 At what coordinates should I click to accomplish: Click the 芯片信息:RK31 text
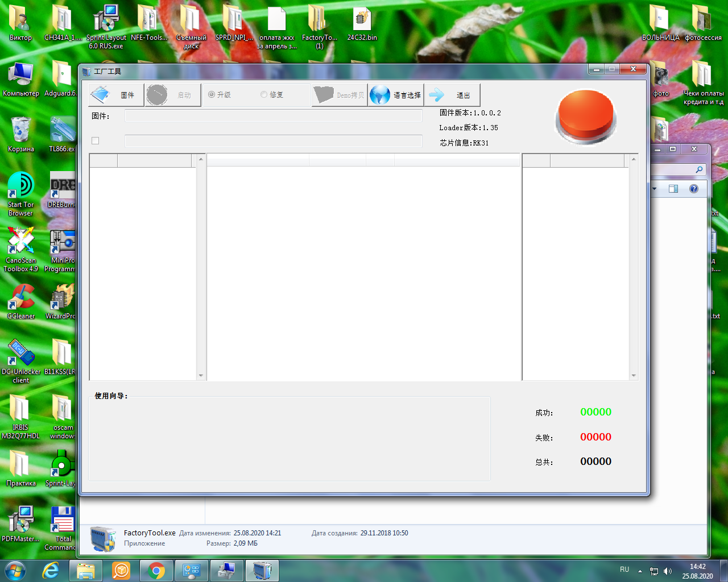(x=464, y=143)
